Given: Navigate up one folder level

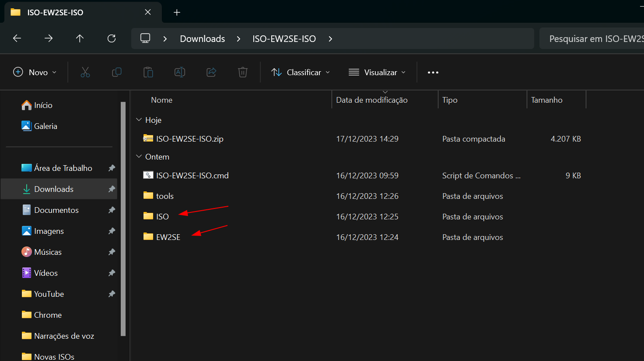Looking at the screenshot, I should (x=80, y=38).
